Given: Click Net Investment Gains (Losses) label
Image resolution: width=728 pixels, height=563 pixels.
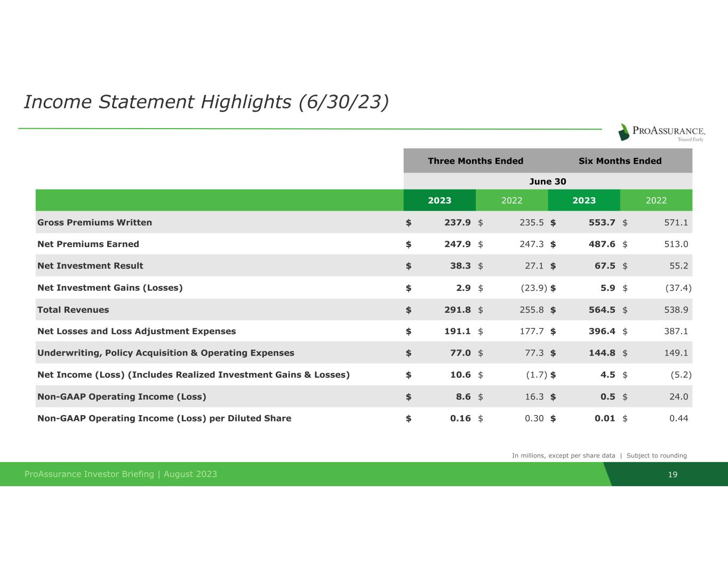Looking at the screenshot, I should (x=110, y=288).
